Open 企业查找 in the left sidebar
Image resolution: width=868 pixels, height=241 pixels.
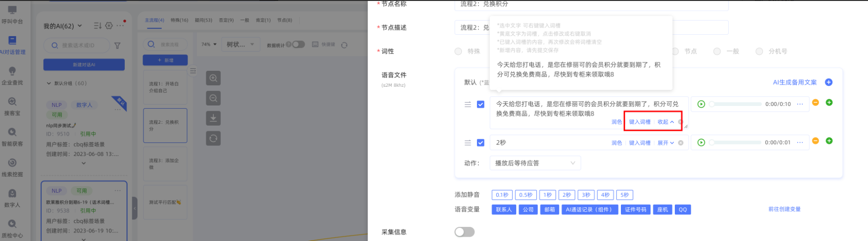coord(12,75)
